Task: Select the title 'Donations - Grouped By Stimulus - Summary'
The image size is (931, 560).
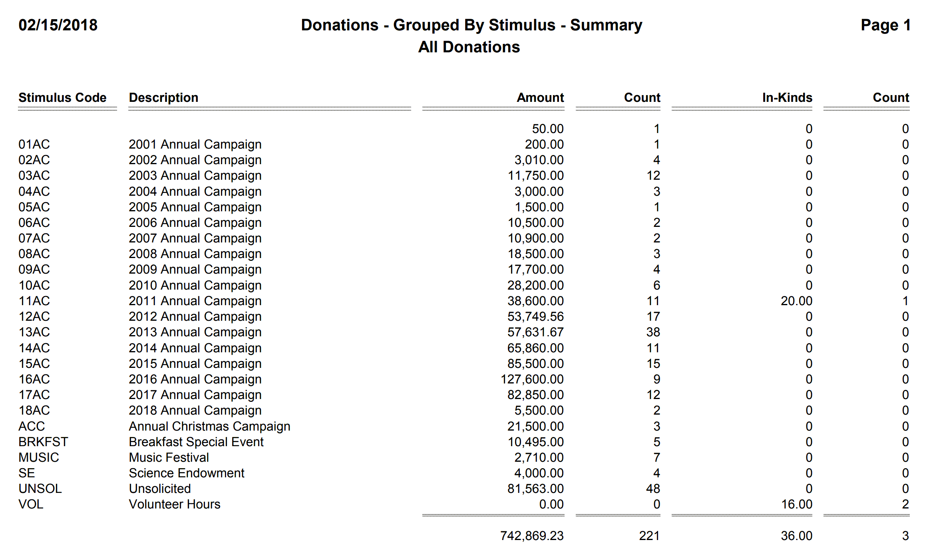Action: 471,25
